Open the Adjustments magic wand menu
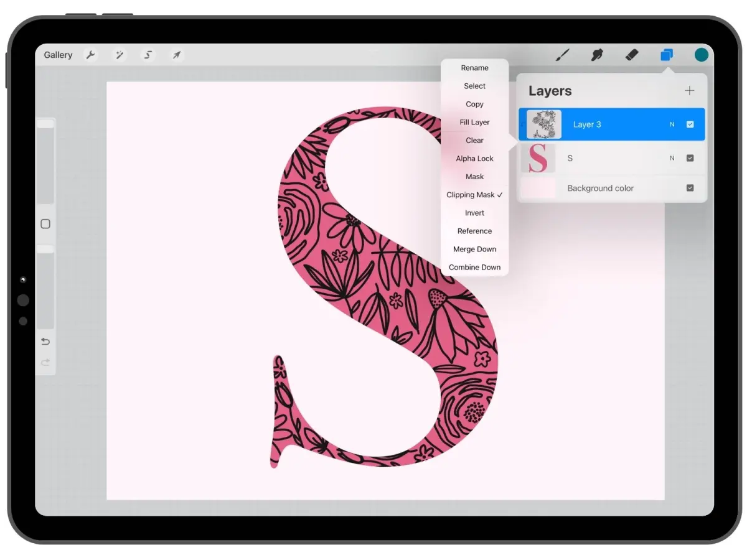This screenshot has width=747, height=560. coord(119,55)
